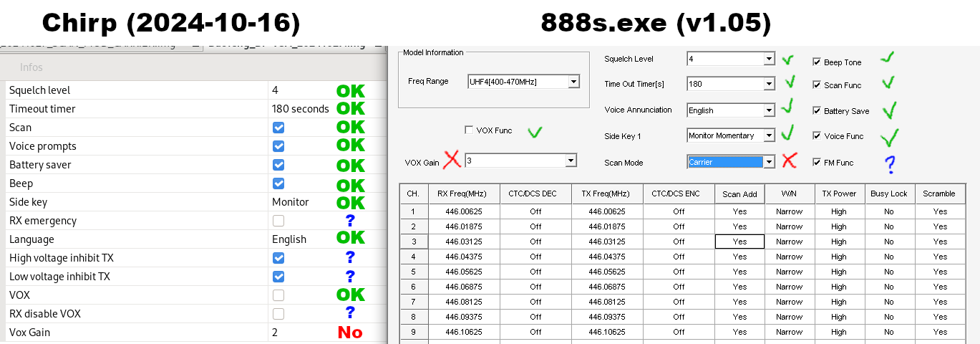Open Time Out Timer dropdown
Image resolution: width=980 pixels, height=344 pixels.
click(770, 85)
